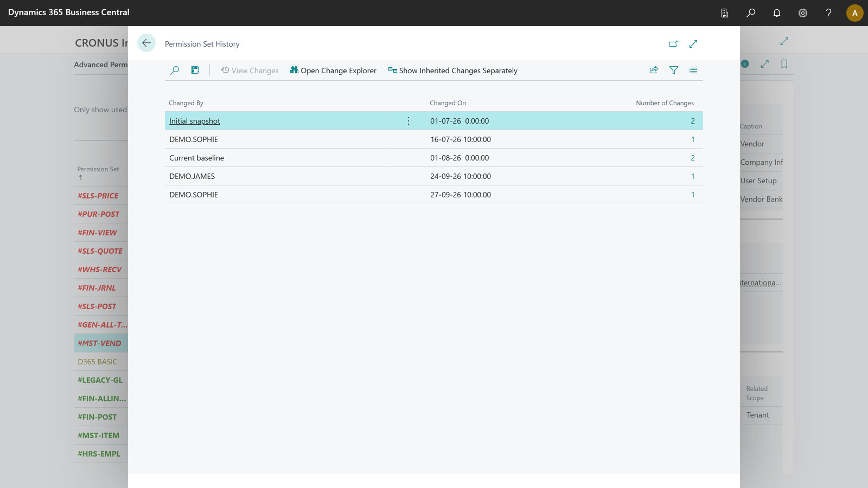Show more options for Initial snapshot row

click(x=409, y=121)
